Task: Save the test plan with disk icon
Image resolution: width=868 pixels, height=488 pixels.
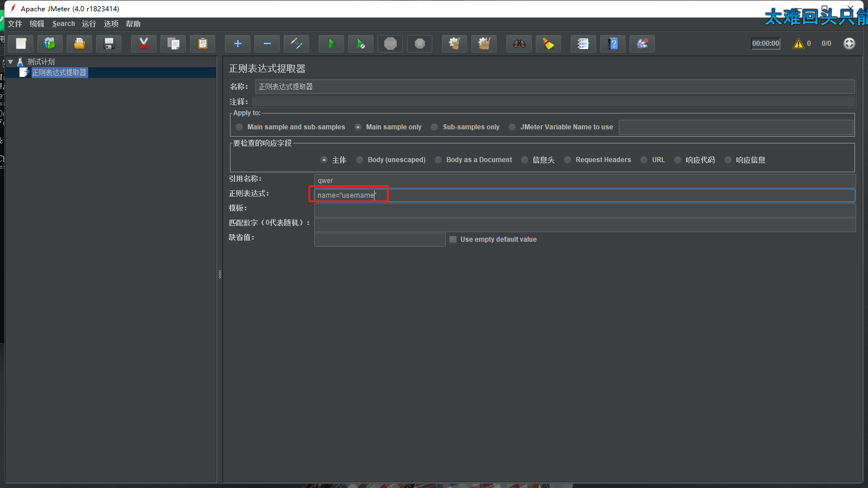Action: point(109,43)
